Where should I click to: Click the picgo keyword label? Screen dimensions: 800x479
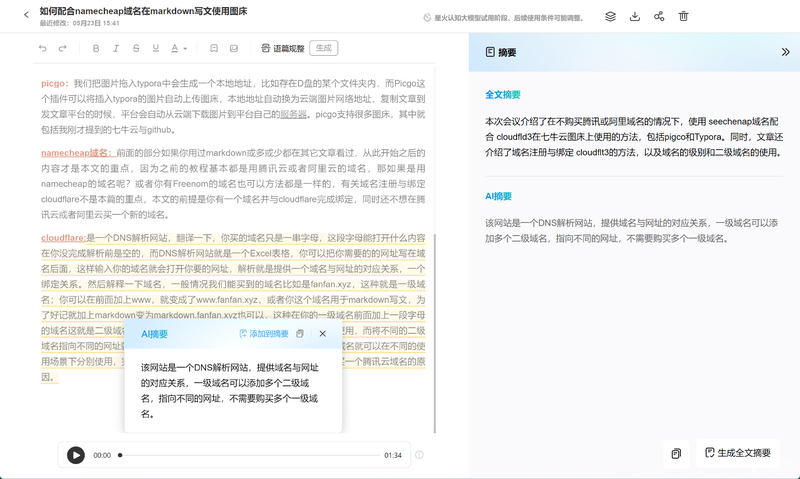[x=55, y=83]
